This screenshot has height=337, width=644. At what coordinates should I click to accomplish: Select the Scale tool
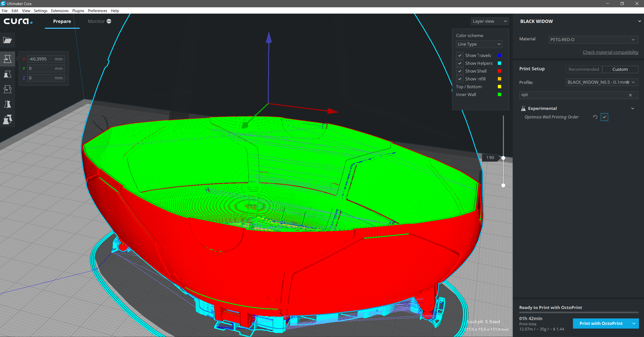(8, 74)
